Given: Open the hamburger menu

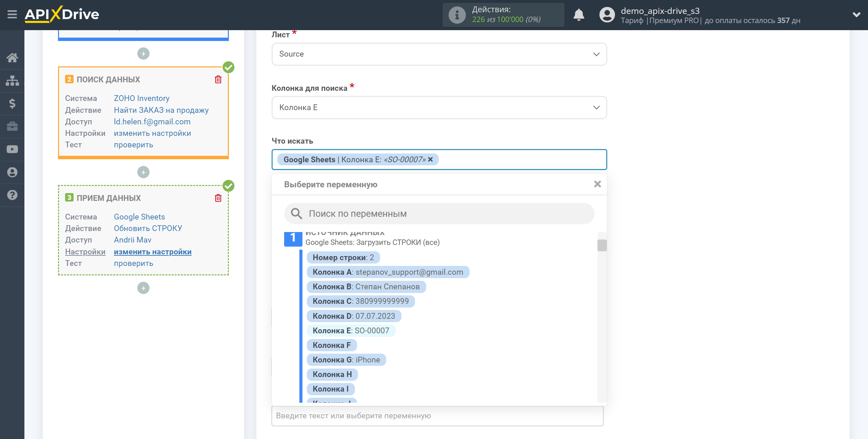Looking at the screenshot, I should pyautogui.click(x=12, y=15).
